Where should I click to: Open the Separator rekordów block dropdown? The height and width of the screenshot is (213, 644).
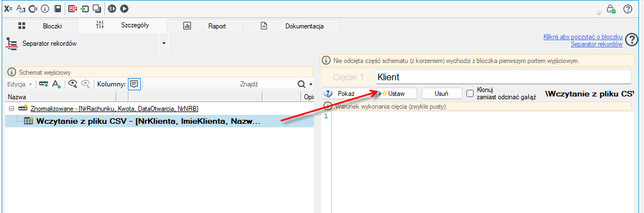pos(164,43)
